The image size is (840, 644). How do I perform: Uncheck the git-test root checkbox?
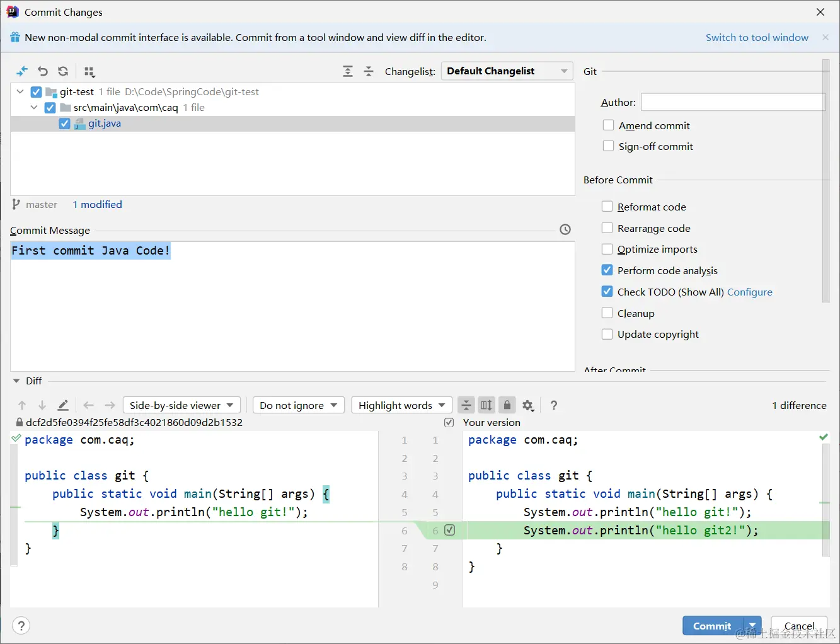(x=36, y=92)
